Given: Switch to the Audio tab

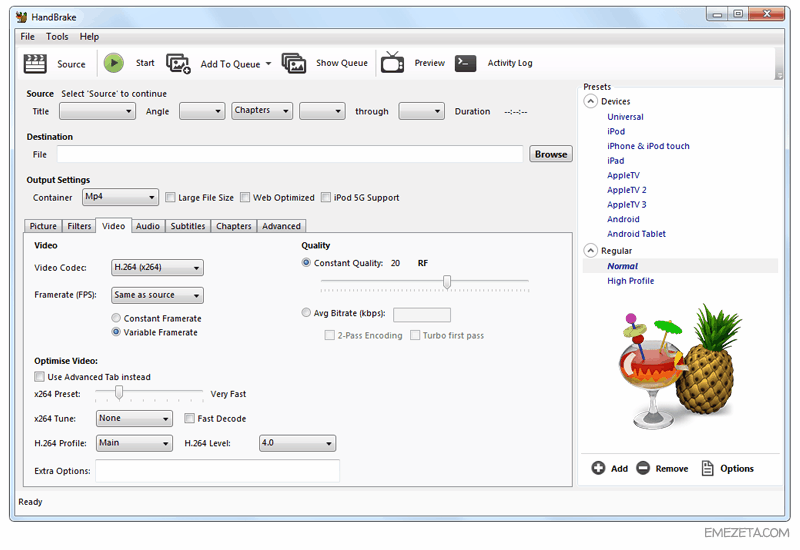Looking at the screenshot, I should click(x=148, y=226).
